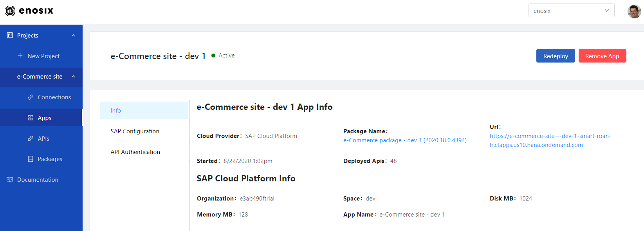Click New Project in sidebar
This screenshot has height=231, width=644.
(41, 56)
